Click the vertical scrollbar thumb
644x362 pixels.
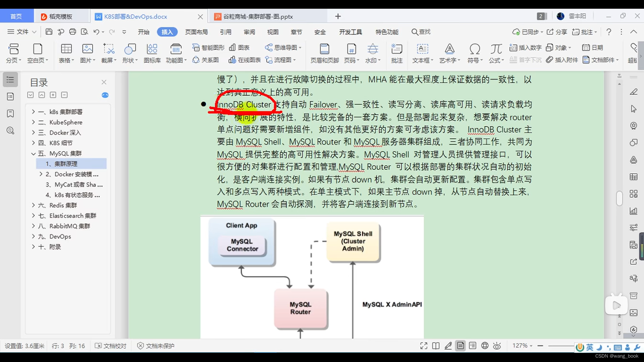[x=619, y=198]
